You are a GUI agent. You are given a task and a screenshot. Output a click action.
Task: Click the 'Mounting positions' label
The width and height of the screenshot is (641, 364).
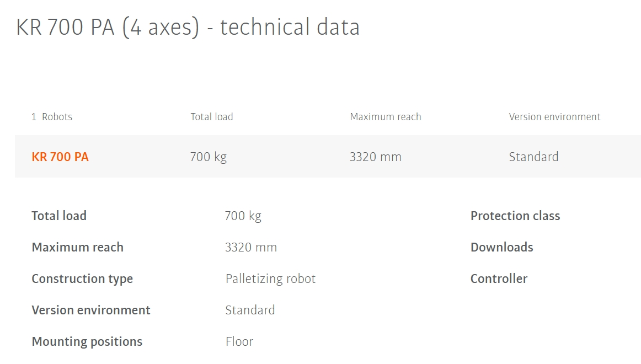(x=87, y=341)
